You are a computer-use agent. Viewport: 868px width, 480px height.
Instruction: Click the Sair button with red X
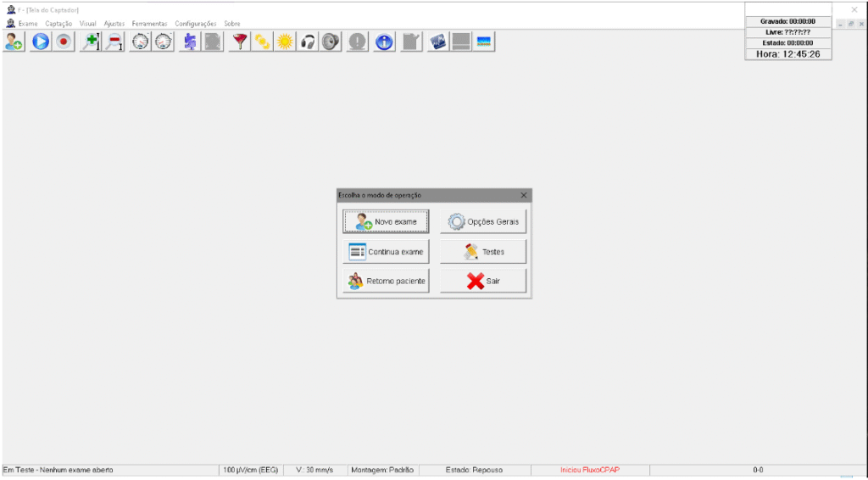[x=483, y=281]
